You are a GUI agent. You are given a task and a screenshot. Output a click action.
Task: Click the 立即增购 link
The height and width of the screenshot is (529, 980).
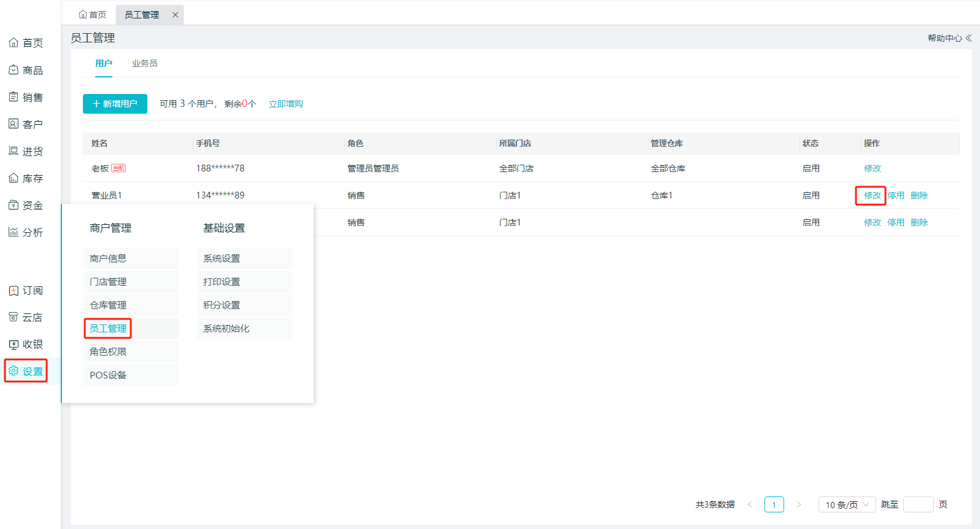[286, 104]
